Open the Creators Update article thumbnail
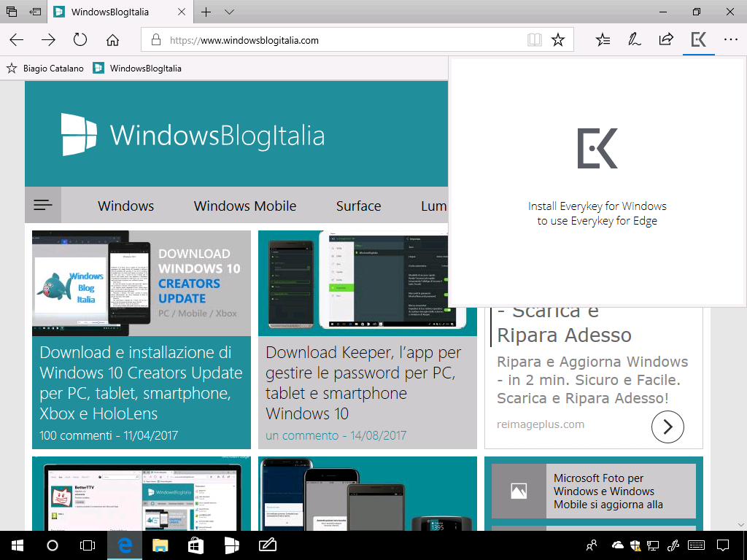This screenshot has width=747, height=560. 142,284
